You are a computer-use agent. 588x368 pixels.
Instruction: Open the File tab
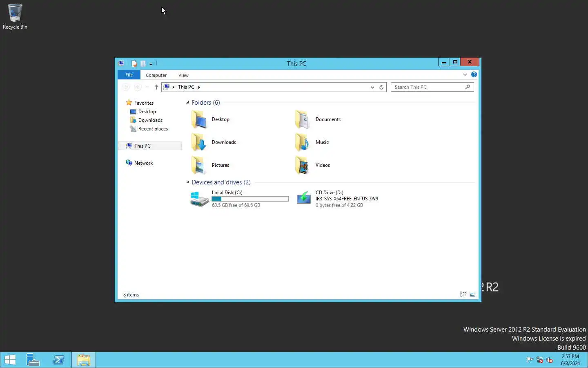[129, 75]
